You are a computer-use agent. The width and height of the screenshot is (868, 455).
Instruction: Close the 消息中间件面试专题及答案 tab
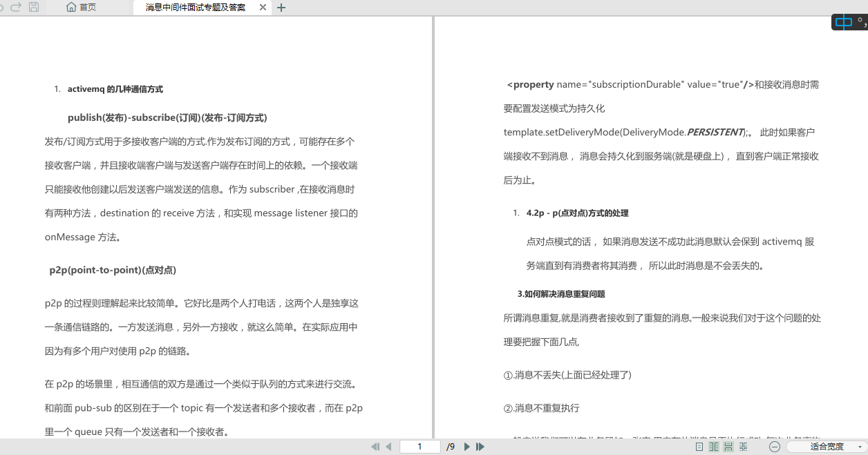click(x=261, y=8)
